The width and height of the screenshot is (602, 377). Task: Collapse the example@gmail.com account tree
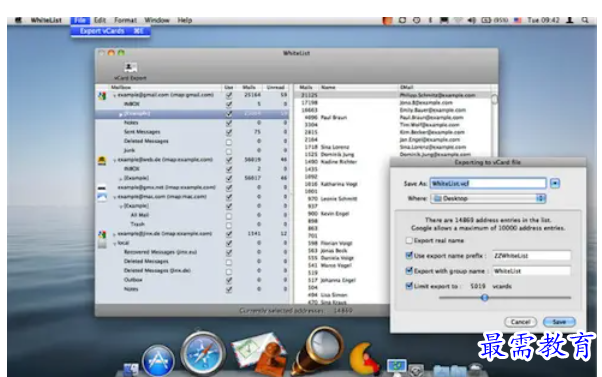[x=114, y=96]
